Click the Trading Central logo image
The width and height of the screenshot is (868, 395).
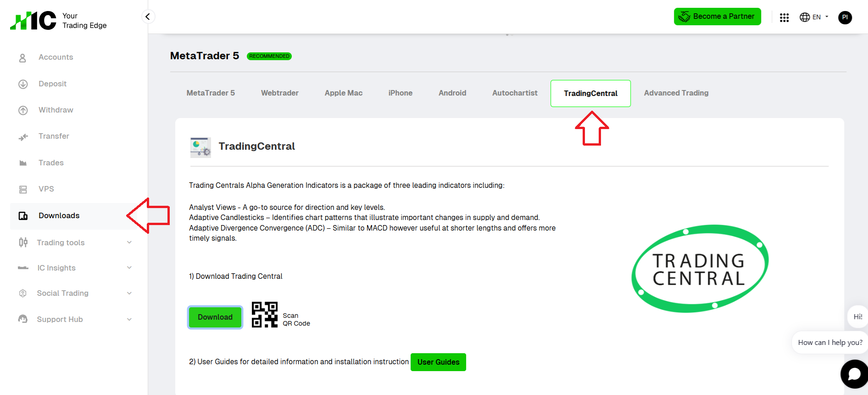[700, 269]
